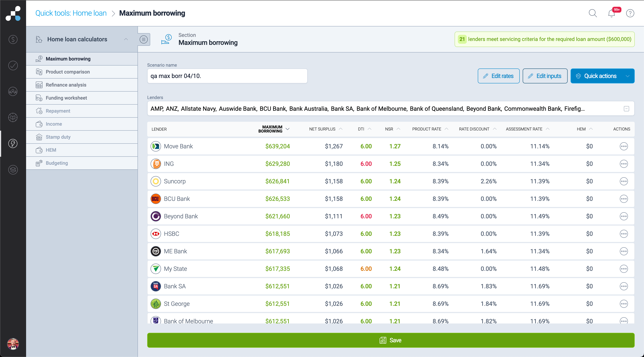Click Beyond Bank's $621,660 borrowing amount
This screenshot has height=357, width=644.
point(277,216)
